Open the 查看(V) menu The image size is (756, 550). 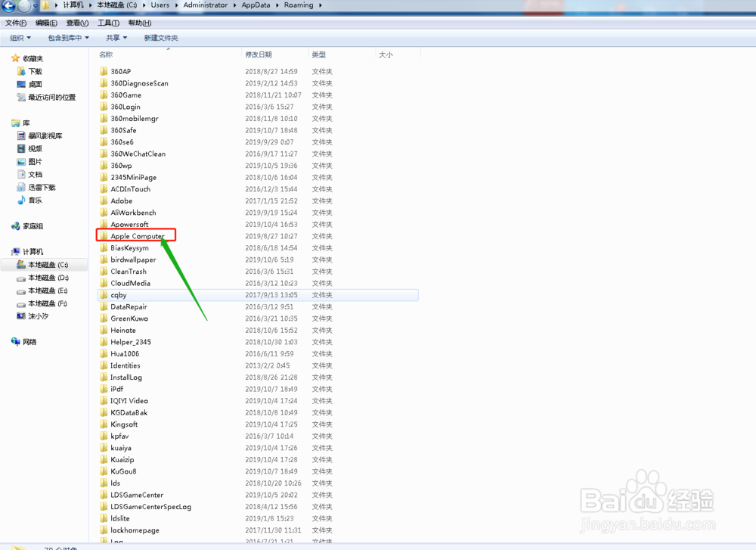tap(77, 23)
